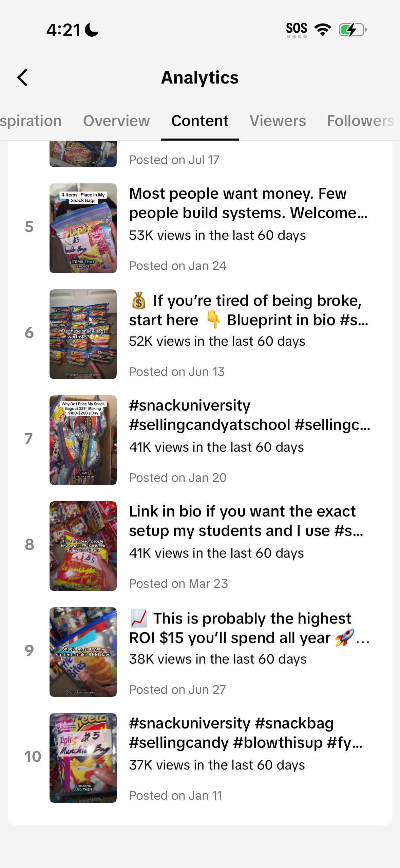Screen dimensions: 400x868
Task: Open 'POV: You teach people' video thumbnail
Action: (x=83, y=546)
